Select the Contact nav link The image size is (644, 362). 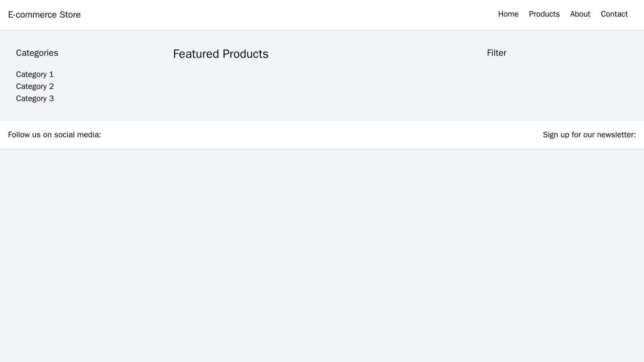(x=614, y=14)
